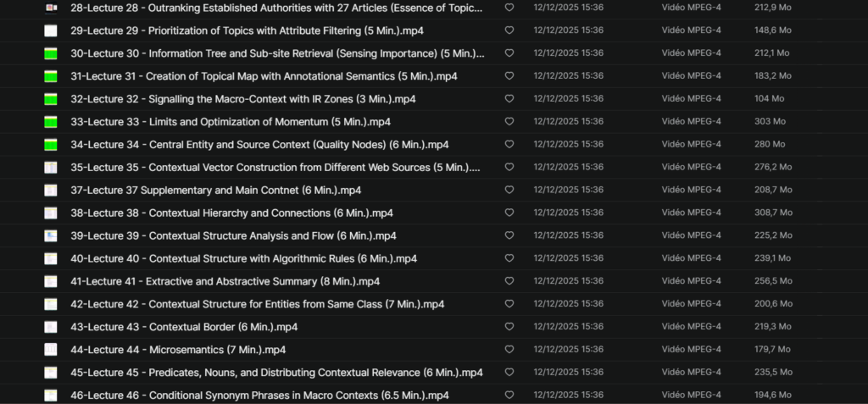868x404 pixels.
Task: Click file thumbnail of Lecture 41
Action: point(51,281)
